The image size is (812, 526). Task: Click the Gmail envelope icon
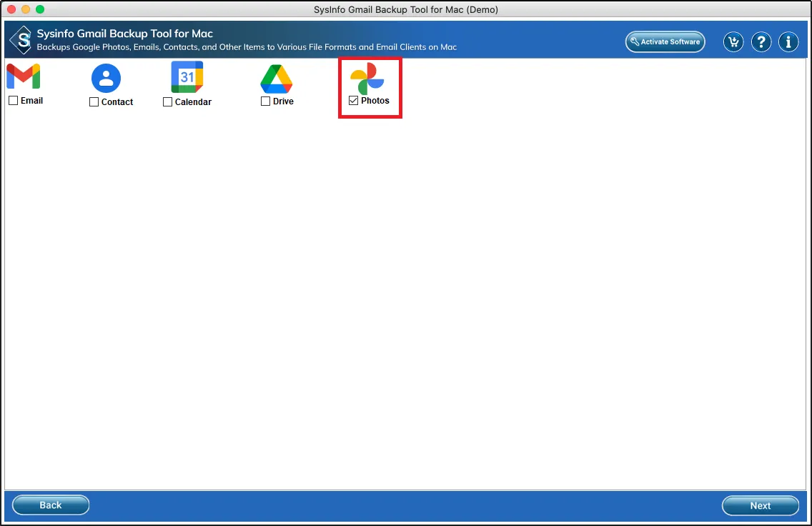(24, 76)
